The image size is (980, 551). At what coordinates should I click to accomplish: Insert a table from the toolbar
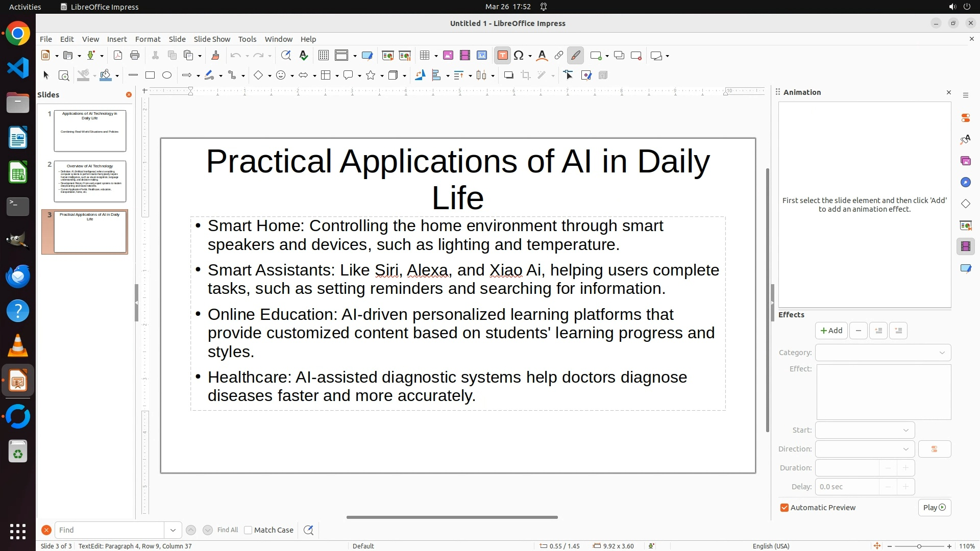pyautogui.click(x=424, y=56)
